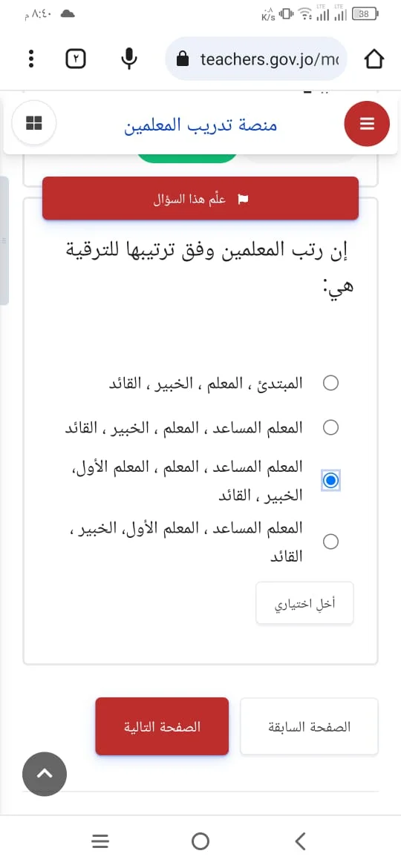Tap the Android back navigation arrow
Image resolution: width=401 pixels, height=868 pixels.
tap(300, 841)
